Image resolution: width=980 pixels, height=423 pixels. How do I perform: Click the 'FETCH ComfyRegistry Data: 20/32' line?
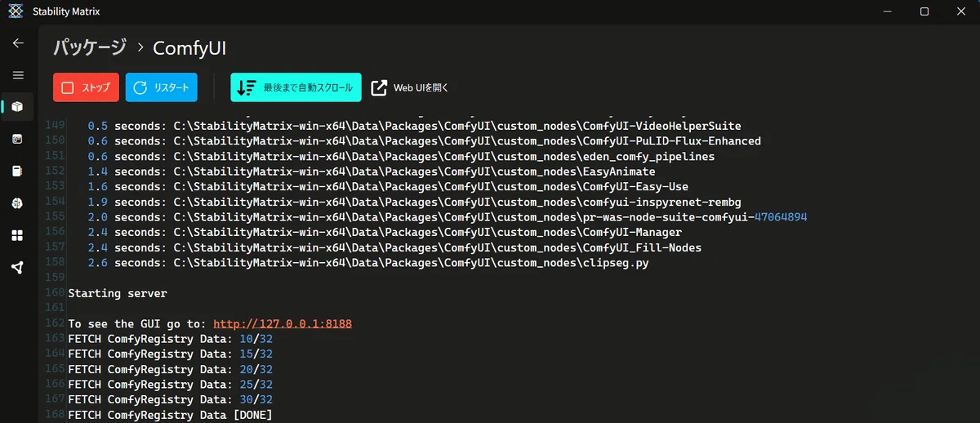click(170, 369)
